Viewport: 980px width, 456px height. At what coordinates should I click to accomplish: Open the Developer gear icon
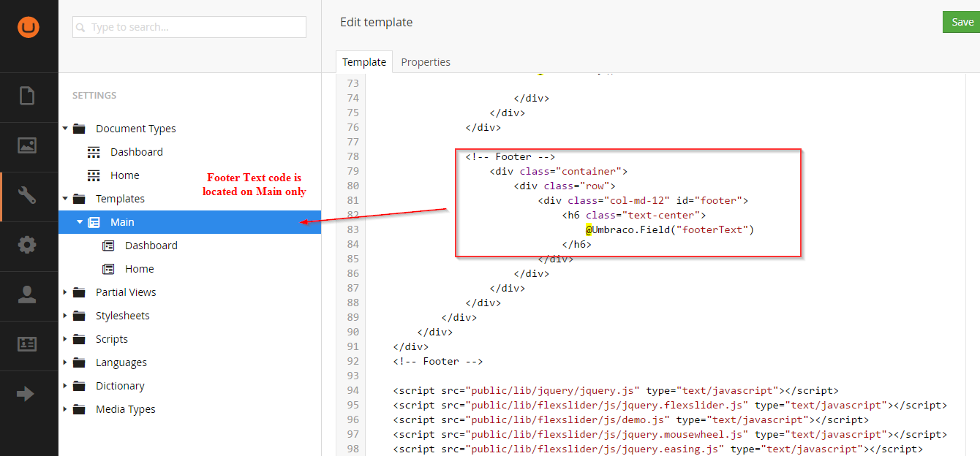pyautogui.click(x=27, y=245)
